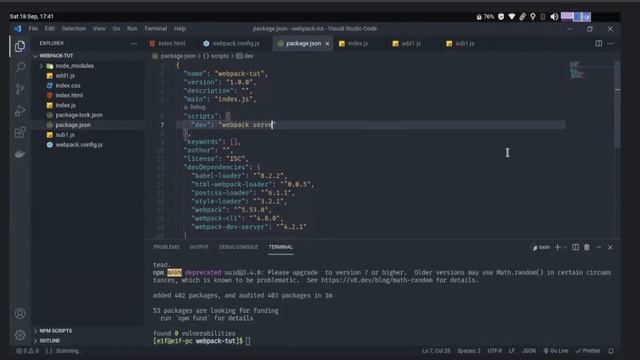The width and height of the screenshot is (640, 360).
Task: Open the notifications bell in status bar
Action: pos(611,351)
